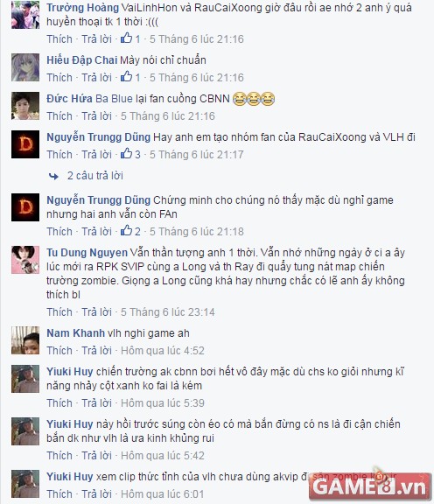Screen dimensions: 434x504
Task: Open Yiuki Huy's avatar on the last comment
Action: click(x=25, y=483)
